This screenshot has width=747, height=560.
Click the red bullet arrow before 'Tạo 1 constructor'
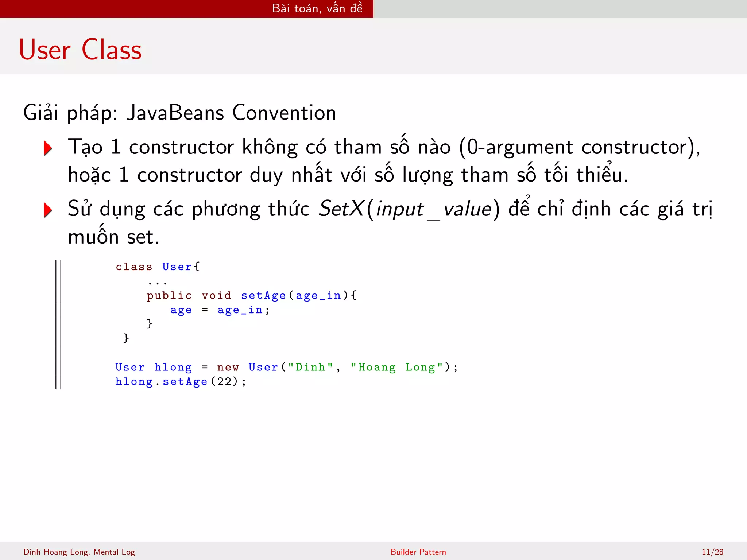point(48,148)
